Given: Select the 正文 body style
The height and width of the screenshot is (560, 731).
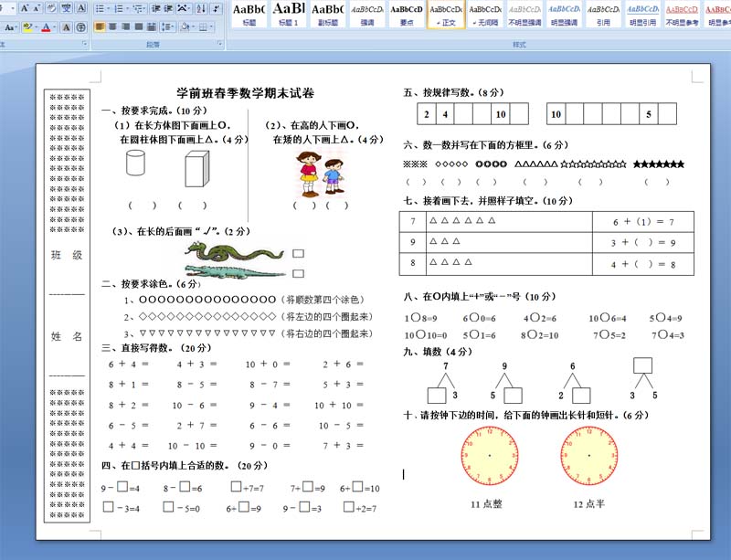Looking at the screenshot, I should [x=446, y=15].
